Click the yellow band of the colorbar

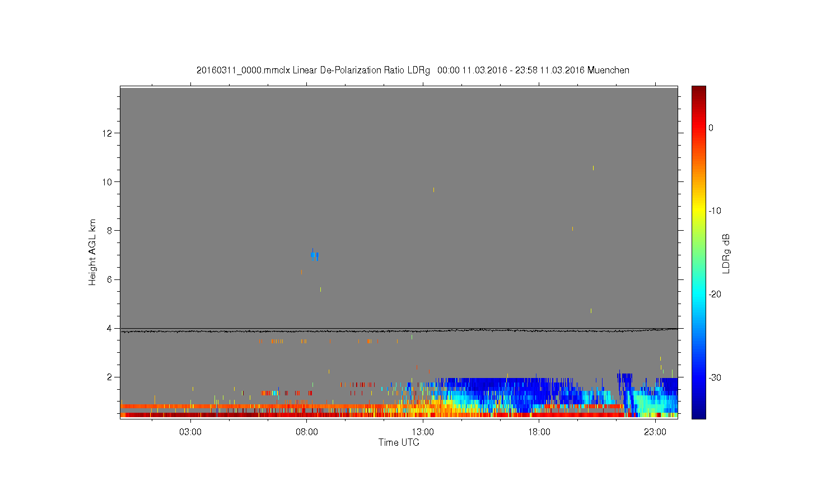[699, 211]
